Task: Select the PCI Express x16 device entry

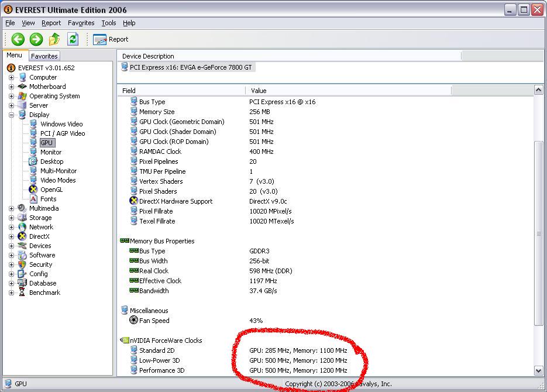Action: 190,67
